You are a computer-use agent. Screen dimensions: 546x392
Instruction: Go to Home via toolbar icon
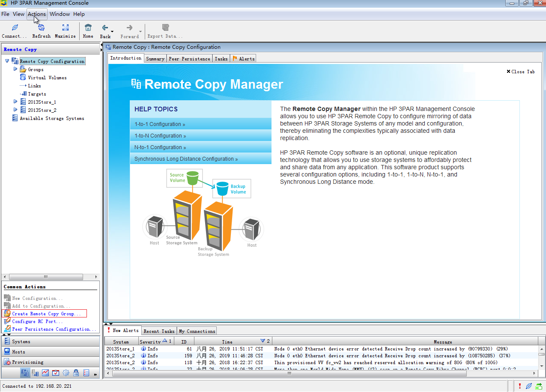pyautogui.click(x=88, y=28)
